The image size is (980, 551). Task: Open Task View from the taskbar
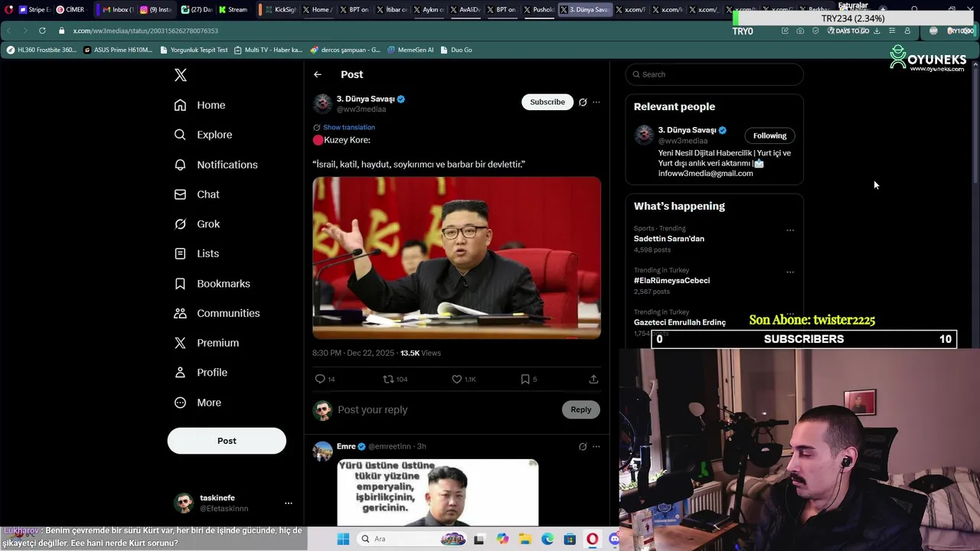coord(479,539)
